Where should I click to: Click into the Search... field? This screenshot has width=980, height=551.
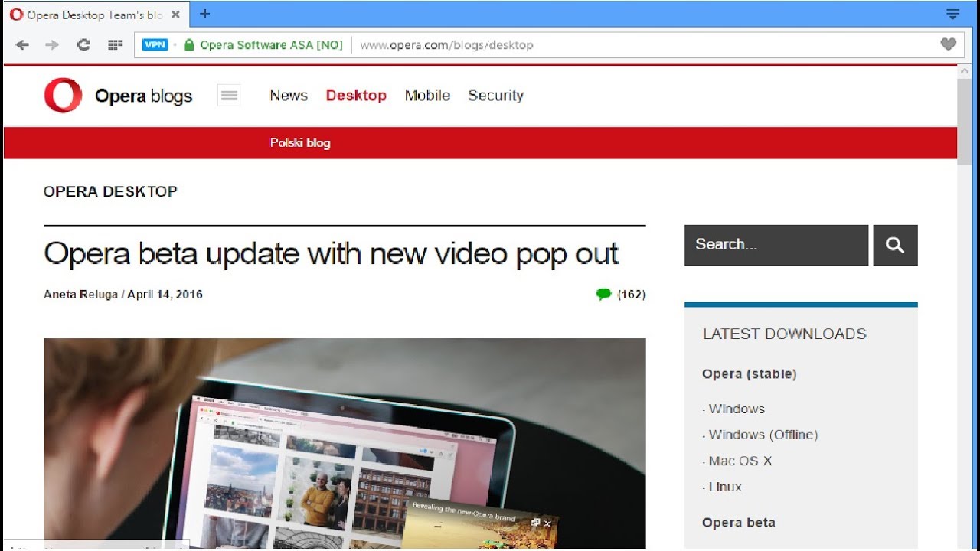[776, 245]
